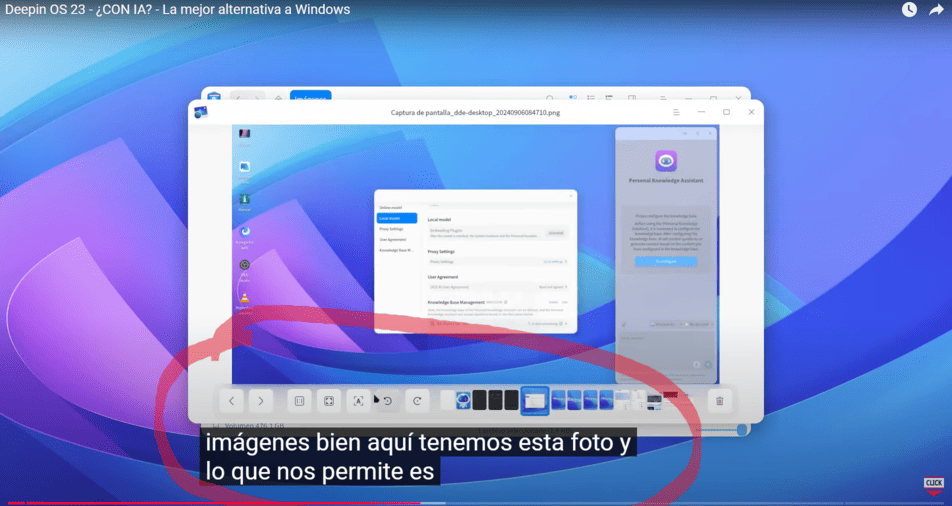
Task: Go to the next image in viewer toolbar
Action: [x=260, y=401]
